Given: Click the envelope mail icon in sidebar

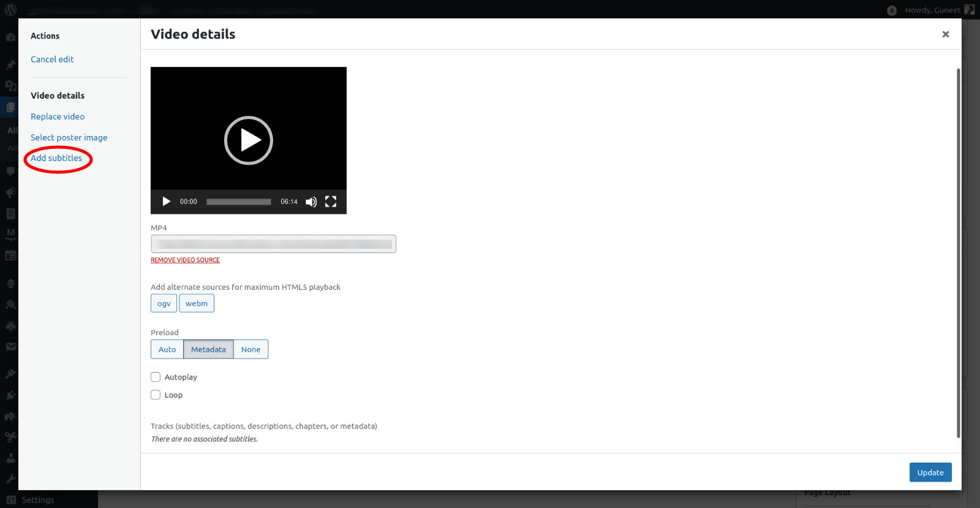Looking at the screenshot, I should coord(10,346).
